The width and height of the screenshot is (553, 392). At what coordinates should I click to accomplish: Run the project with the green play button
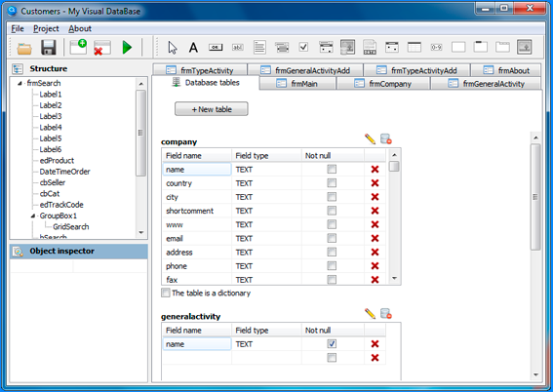pyautogui.click(x=127, y=47)
